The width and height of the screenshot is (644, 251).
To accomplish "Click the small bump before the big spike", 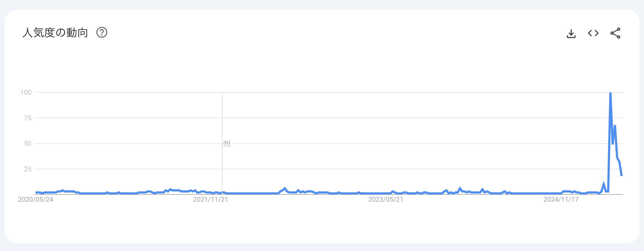I will [603, 184].
